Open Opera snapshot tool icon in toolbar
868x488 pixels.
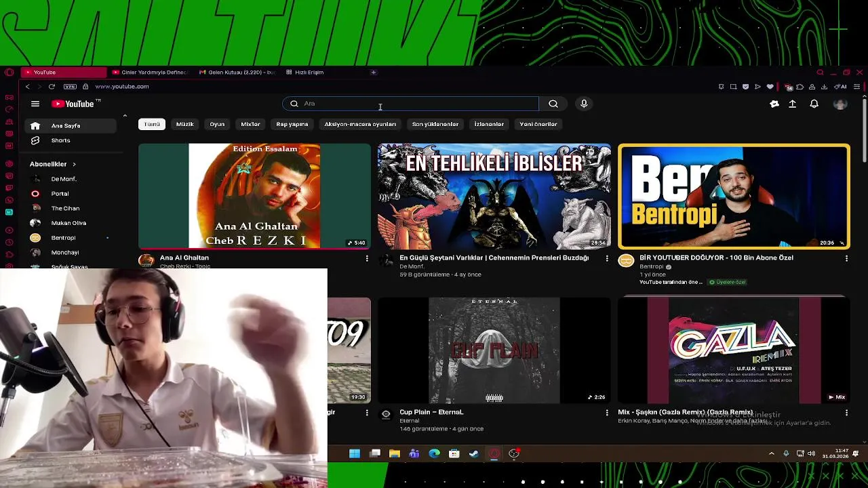(x=733, y=87)
